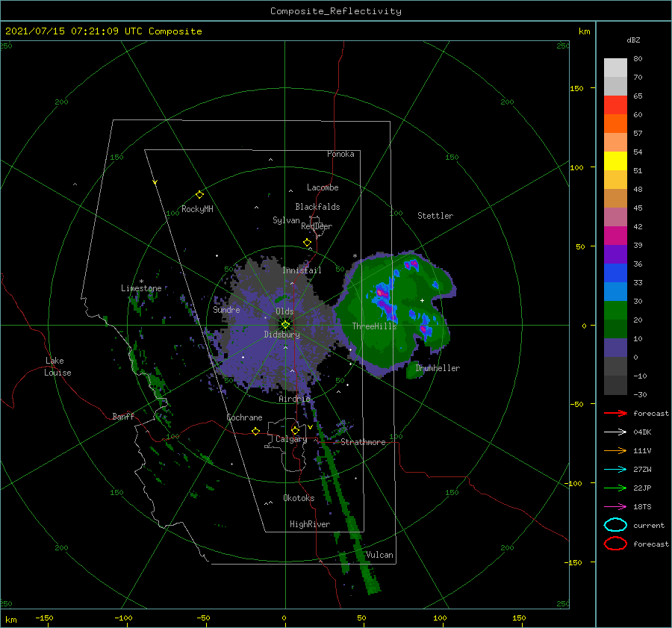Image resolution: width=672 pixels, height=628 pixels.
Task: Click the Olds city label
Action: (x=284, y=311)
